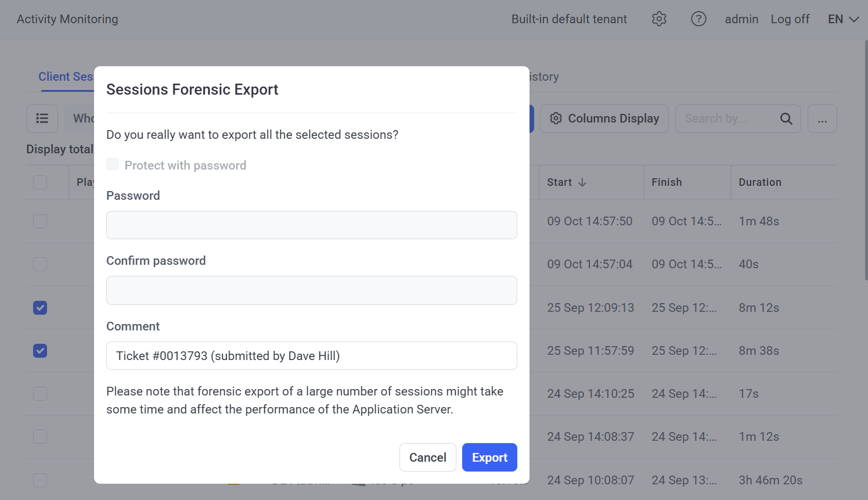
Task: Click the Export button
Action: pyautogui.click(x=489, y=458)
